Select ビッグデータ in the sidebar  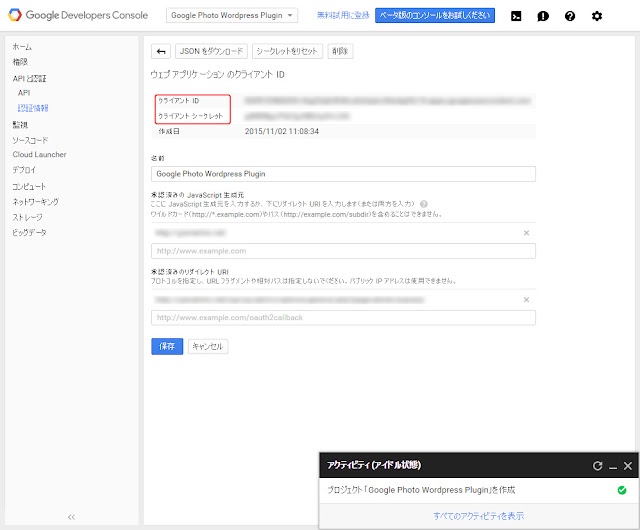(29, 232)
